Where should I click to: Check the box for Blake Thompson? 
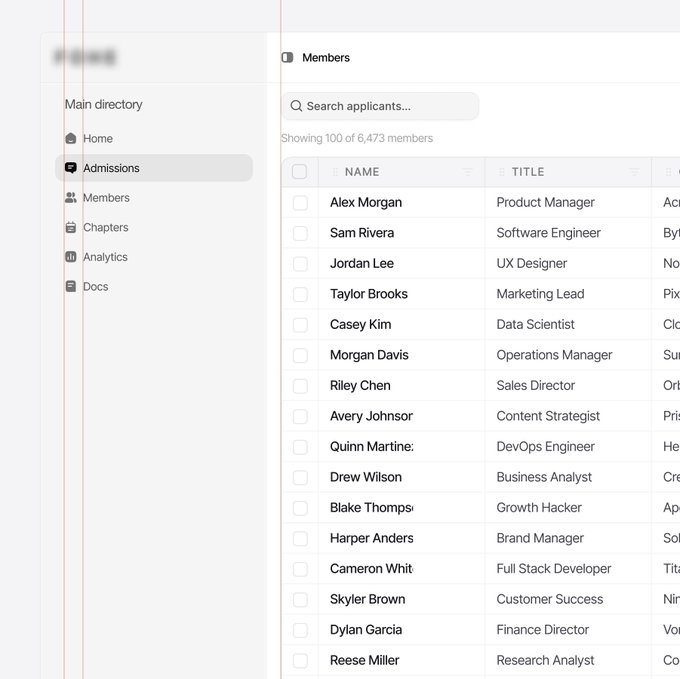point(300,508)
